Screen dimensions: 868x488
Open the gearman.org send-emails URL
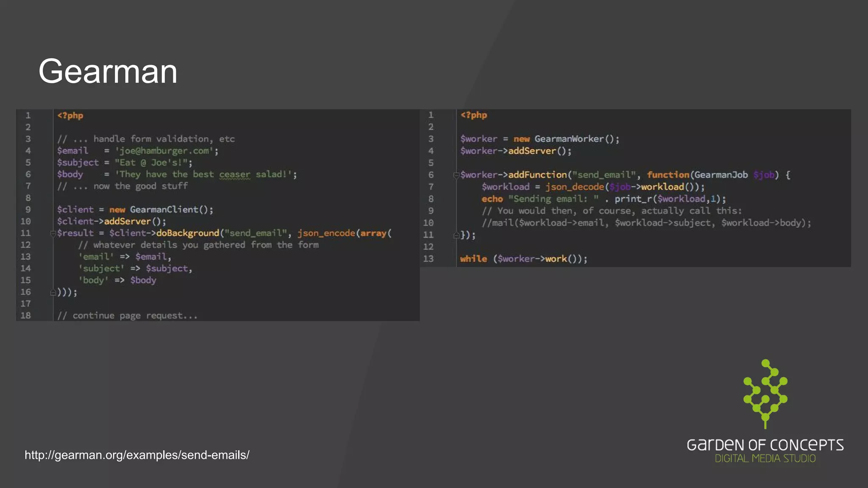[137, 455]
